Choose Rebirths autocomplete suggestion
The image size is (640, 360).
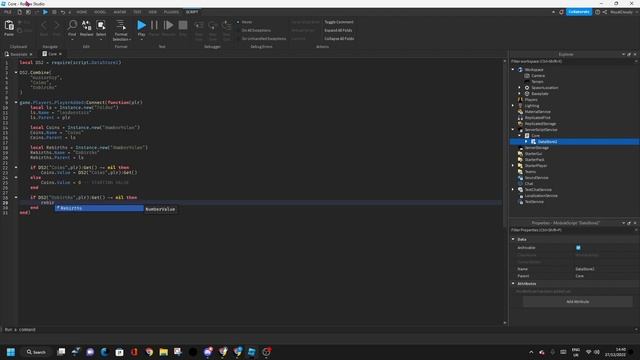tap(99, 208)
